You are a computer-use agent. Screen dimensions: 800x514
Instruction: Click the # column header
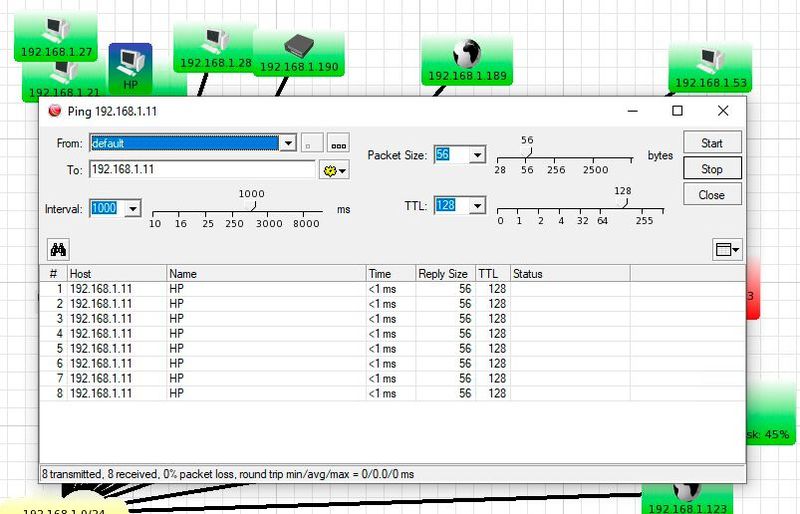pos(53,274)
